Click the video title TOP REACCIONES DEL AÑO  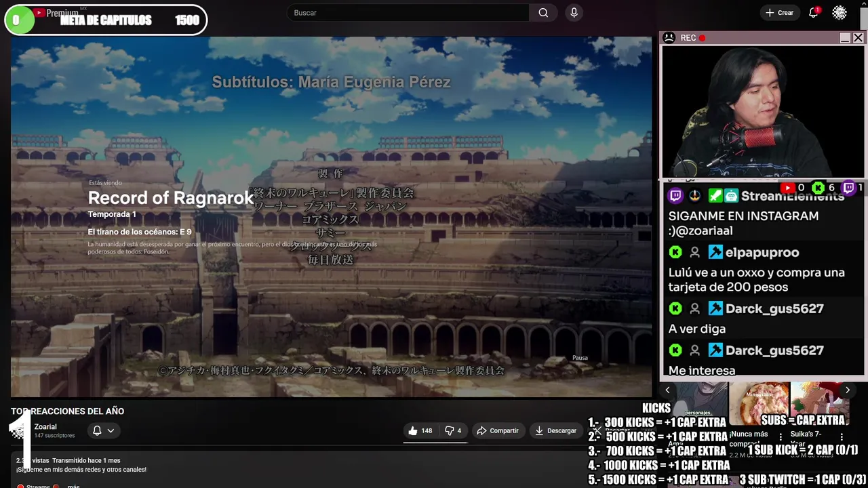click(x=67, y=411)
